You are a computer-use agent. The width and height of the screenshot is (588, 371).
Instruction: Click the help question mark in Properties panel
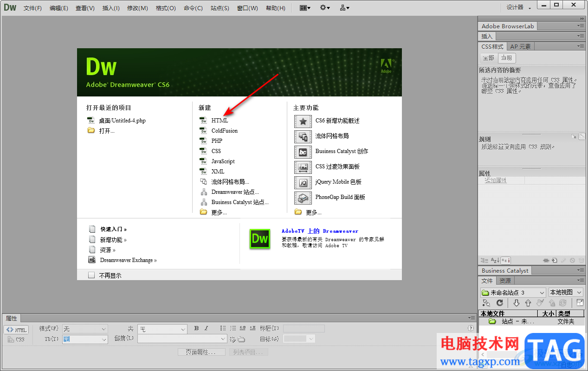[471, 328]
